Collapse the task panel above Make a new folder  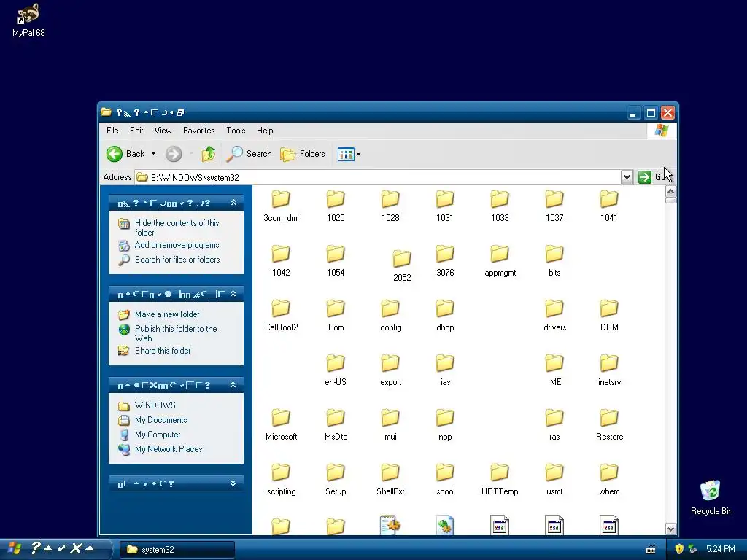[233, 294]
